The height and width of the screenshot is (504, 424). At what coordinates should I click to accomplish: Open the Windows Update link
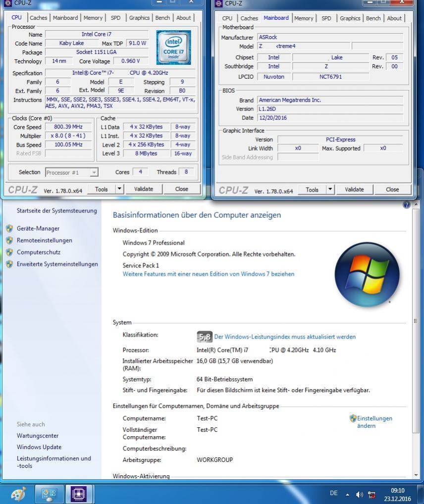click(x=39, y=447)
